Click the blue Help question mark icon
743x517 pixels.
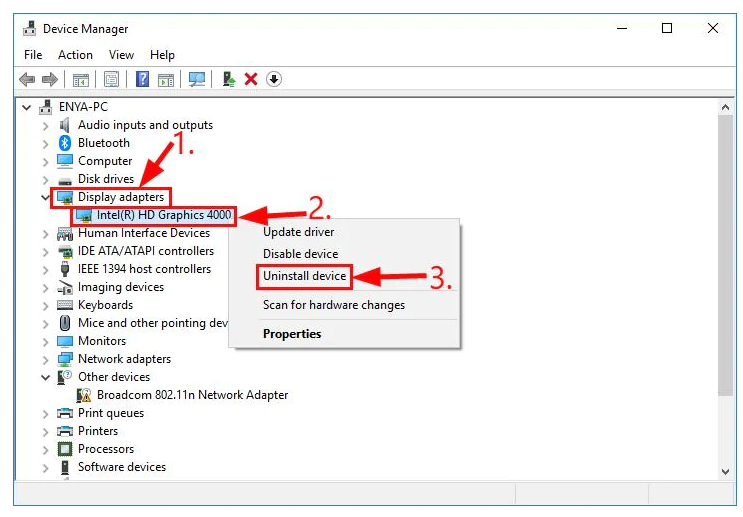(142, 79)
